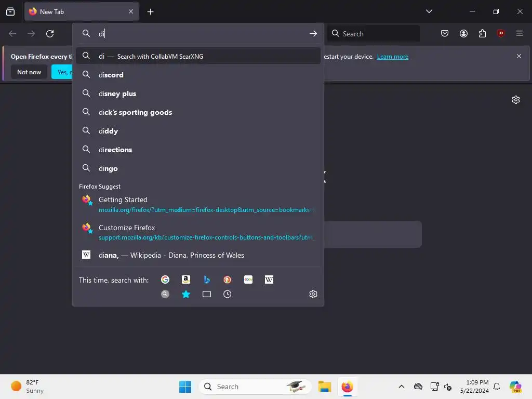Viewport: 532px width, 399px height.
Task: Open Getting Started bookmark suggestion
Action: coord(198,204)
